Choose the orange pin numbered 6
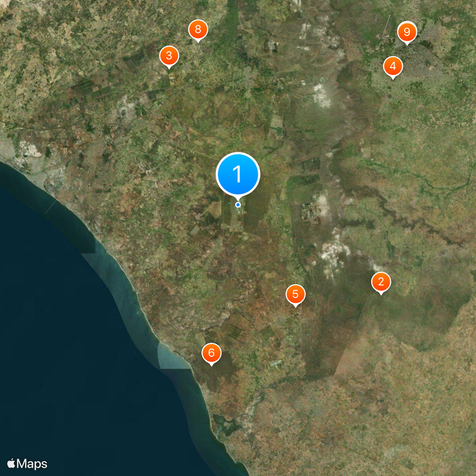The image size is (476, 476). pos(212,353)
